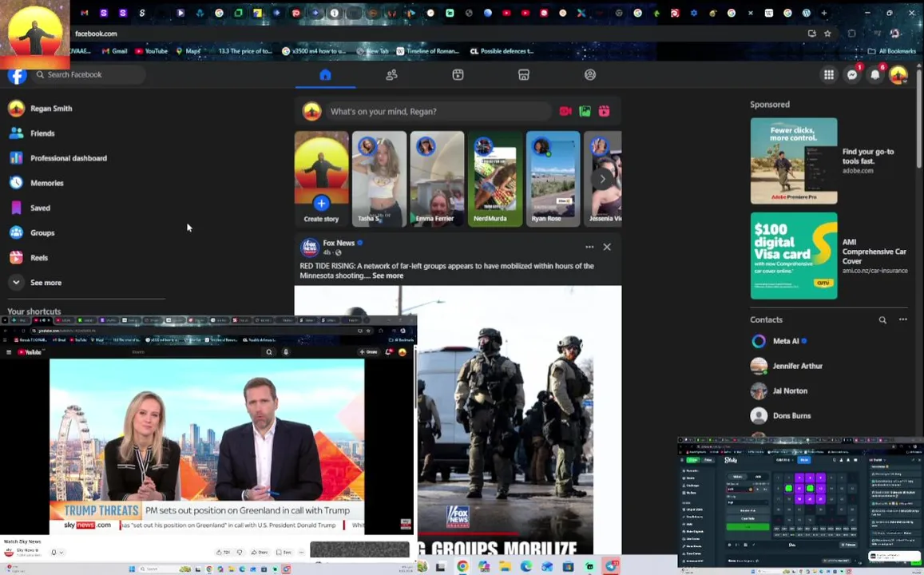Click YouTube Create button in small window
The width and height of the screenshot is (924, 575).
(x=368, y=352)
